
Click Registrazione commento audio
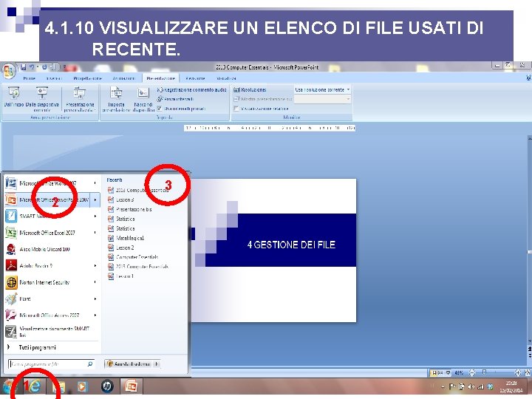tap(191, 90)
